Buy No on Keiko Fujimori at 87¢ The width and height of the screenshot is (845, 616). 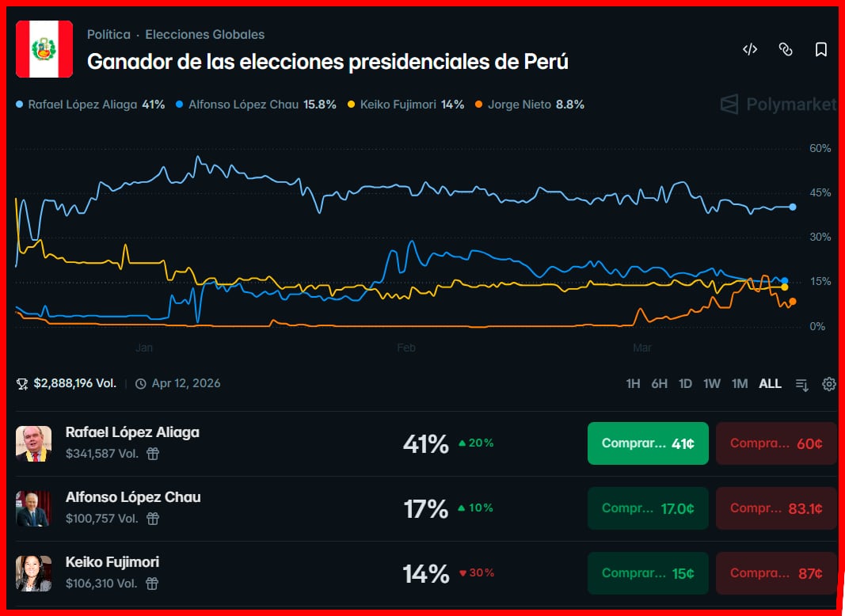pyautogui.click(x=776, y=573)
